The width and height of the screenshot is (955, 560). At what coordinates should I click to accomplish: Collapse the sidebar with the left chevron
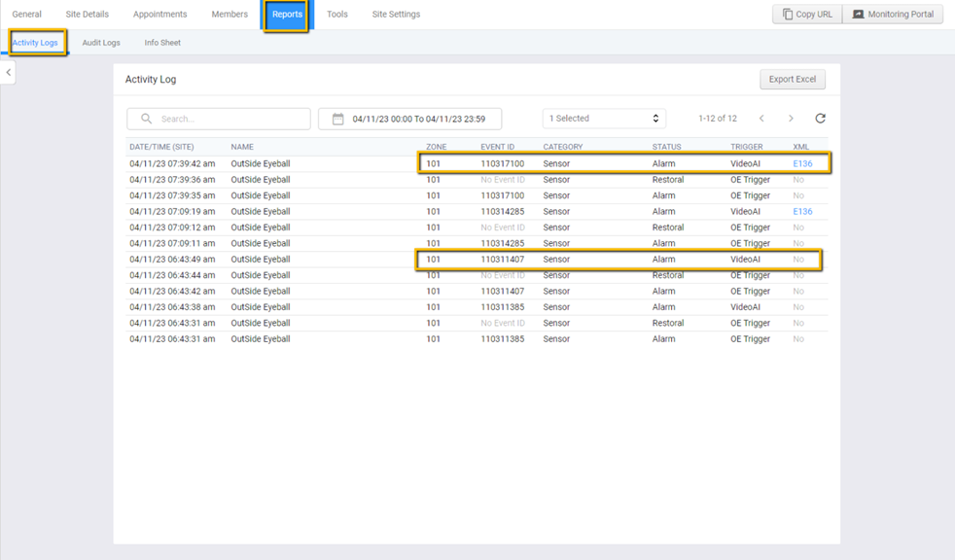point(9,73)
